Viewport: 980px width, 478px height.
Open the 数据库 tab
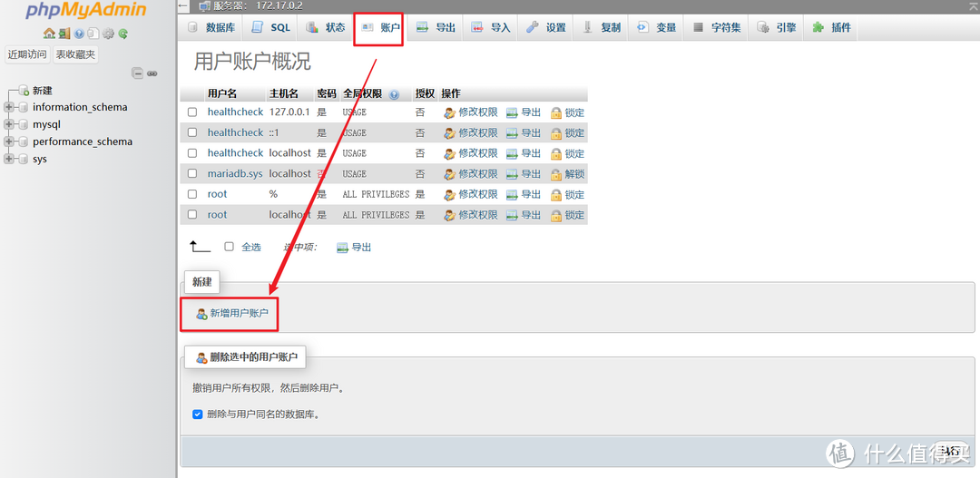click(211, 27)
